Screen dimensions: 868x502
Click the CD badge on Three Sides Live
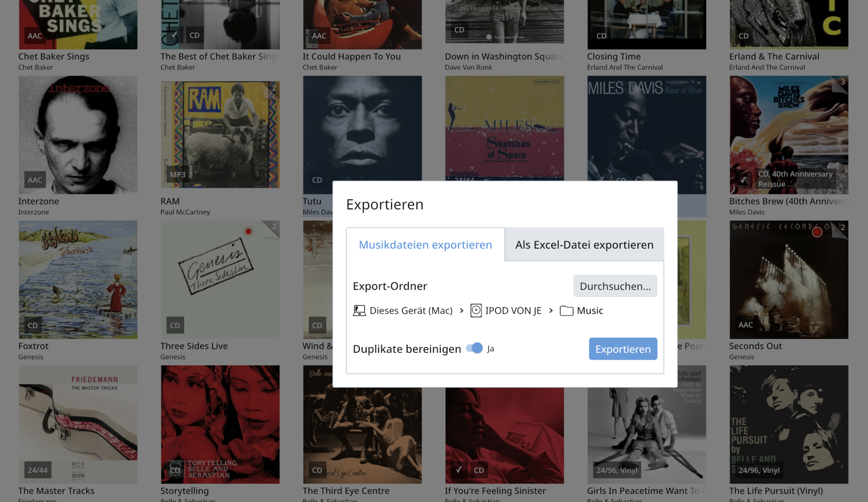tap(175, 325)
